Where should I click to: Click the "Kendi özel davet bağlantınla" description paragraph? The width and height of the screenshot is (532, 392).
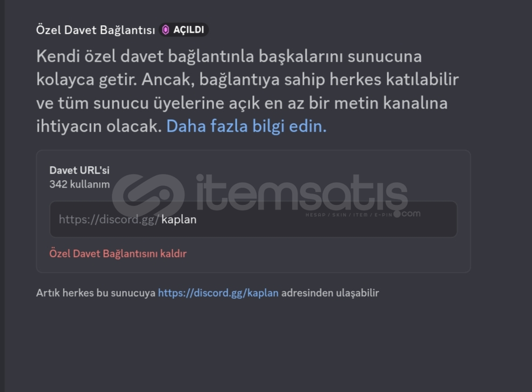(247, 91)
